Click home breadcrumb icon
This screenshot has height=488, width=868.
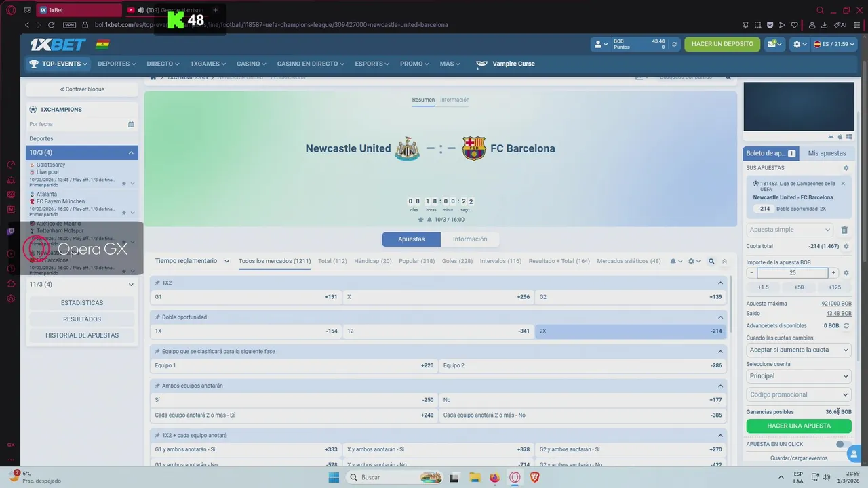tap(153, 77)
